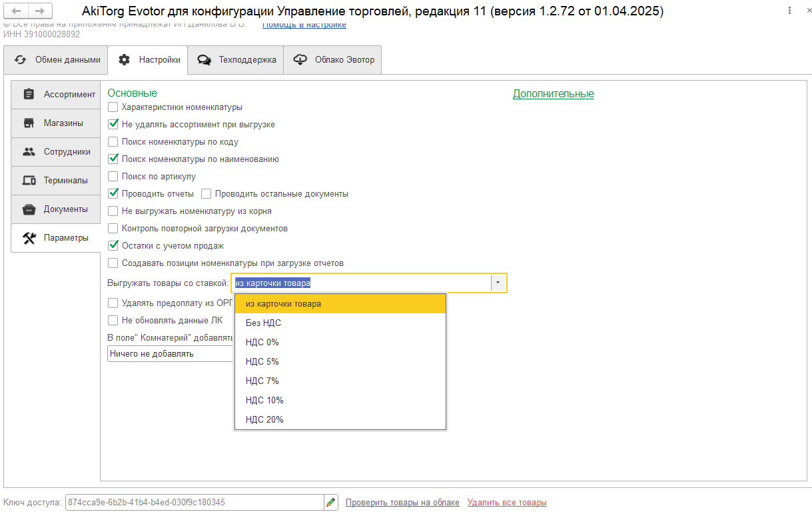
Task: Open the Техподдержка tab
Action: pos(236,60)
